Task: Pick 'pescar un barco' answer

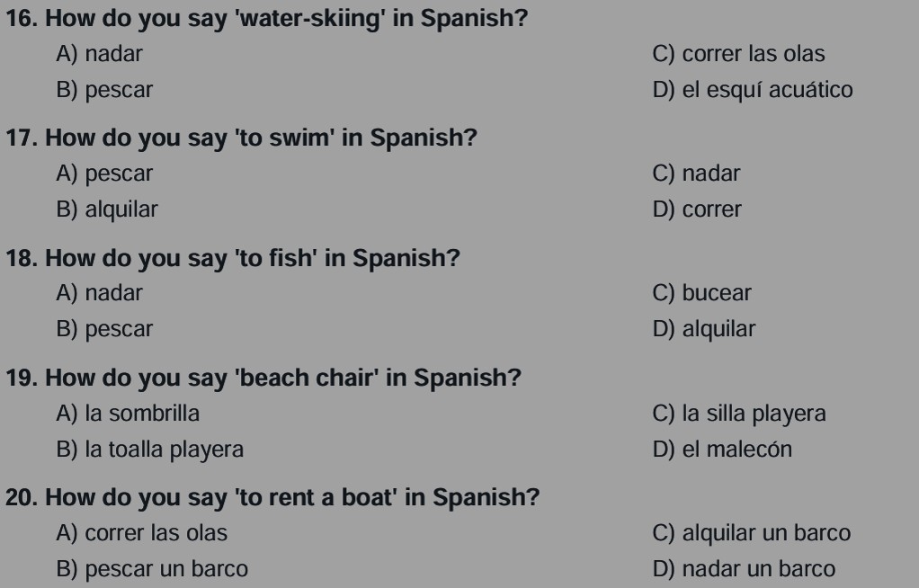Action: [x=152, y=569]
